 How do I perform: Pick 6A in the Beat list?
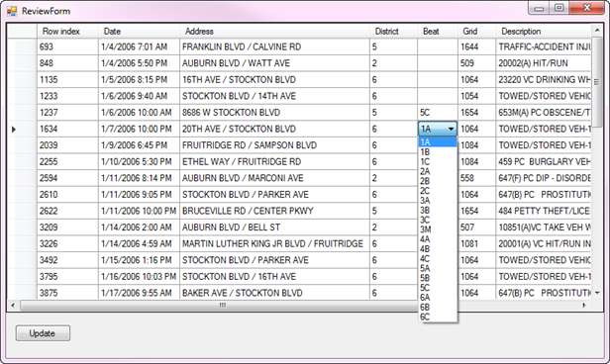point(438,298)
